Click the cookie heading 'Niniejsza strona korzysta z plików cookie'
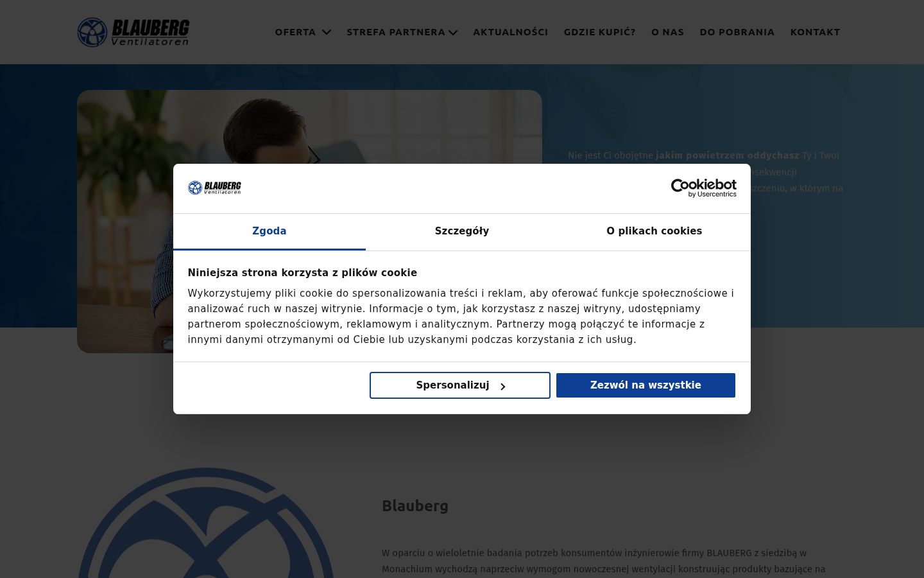 click(302, 273)
